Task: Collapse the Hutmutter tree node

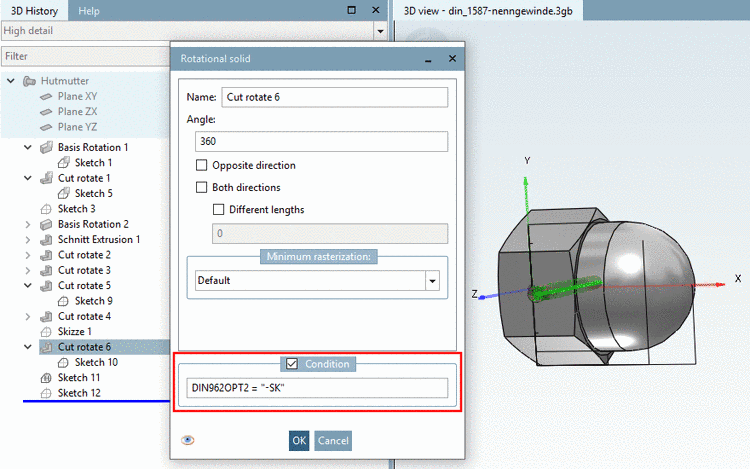Action: coord(11,81)
